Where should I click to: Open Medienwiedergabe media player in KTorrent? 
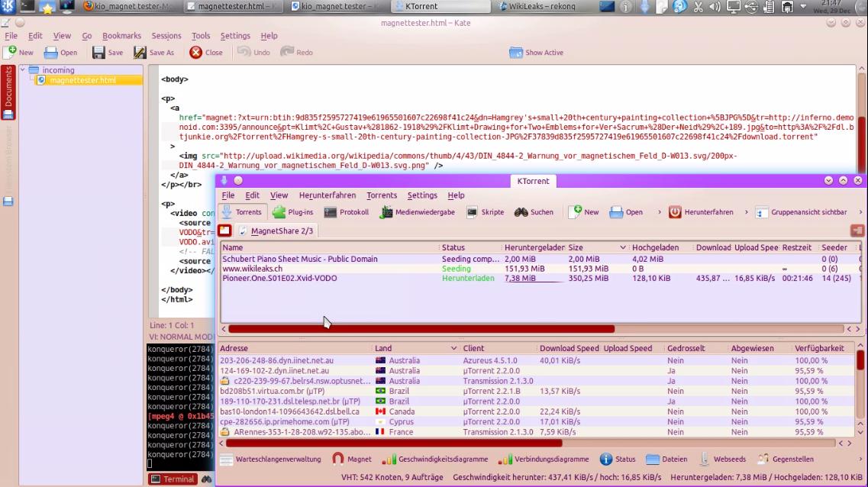417,212
